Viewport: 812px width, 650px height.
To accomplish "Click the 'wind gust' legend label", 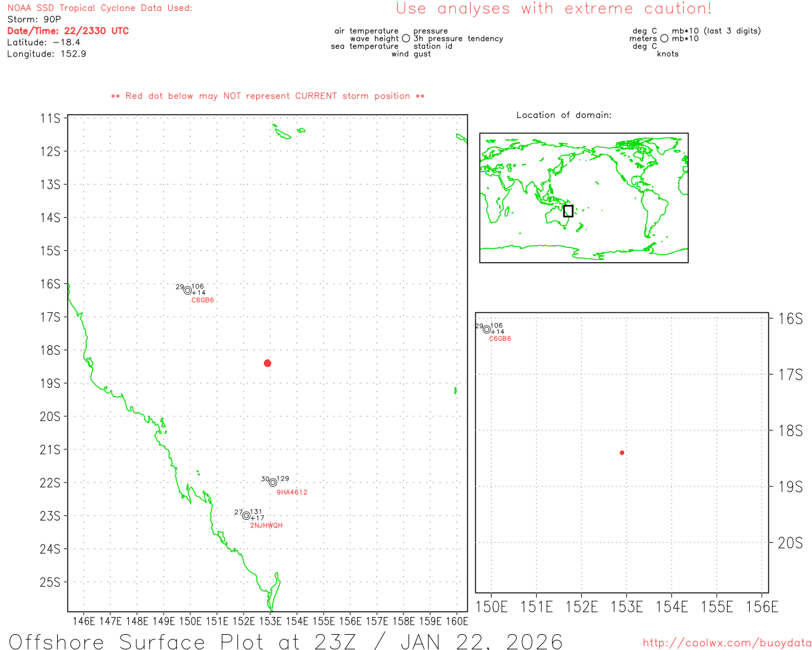I will (411, 54).
